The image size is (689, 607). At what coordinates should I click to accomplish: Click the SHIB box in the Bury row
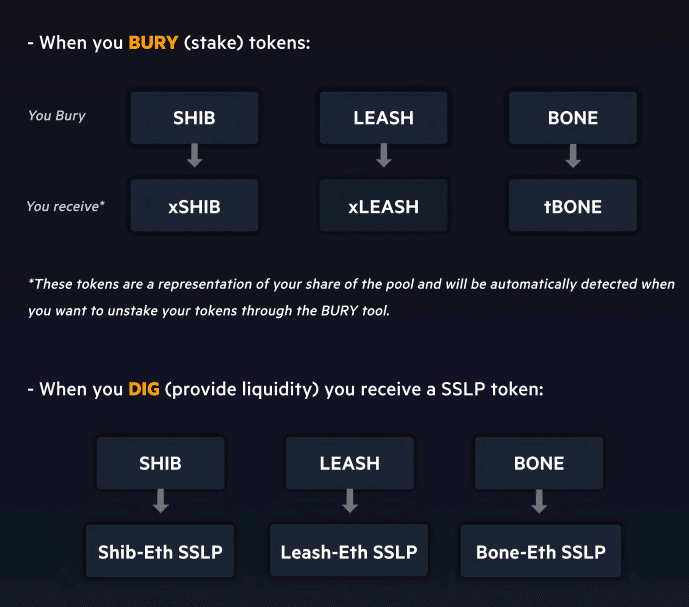[194, 118]
